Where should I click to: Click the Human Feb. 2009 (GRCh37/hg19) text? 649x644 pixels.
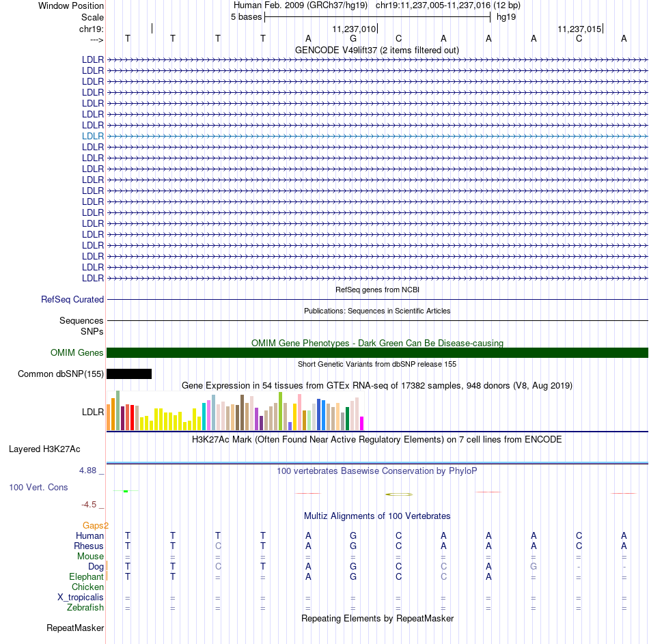pyautogui.click(x=301, y=5)
